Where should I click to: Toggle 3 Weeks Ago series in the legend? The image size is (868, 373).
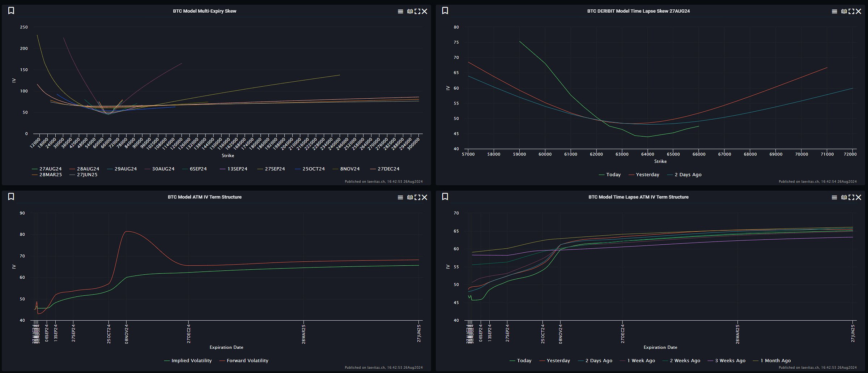[727, 360]
